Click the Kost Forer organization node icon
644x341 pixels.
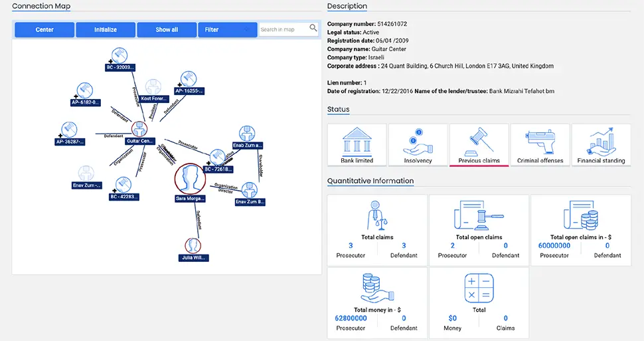coord(153,87)
